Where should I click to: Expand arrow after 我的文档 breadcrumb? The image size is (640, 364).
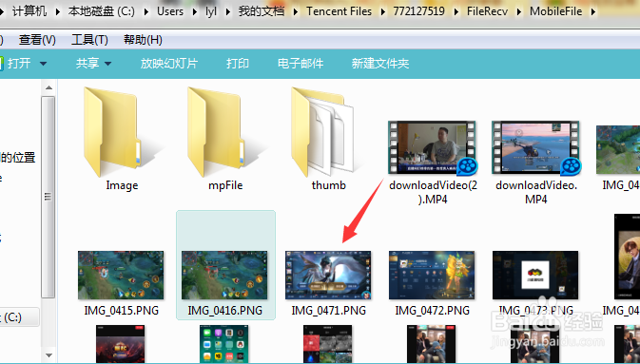[296, 11]
